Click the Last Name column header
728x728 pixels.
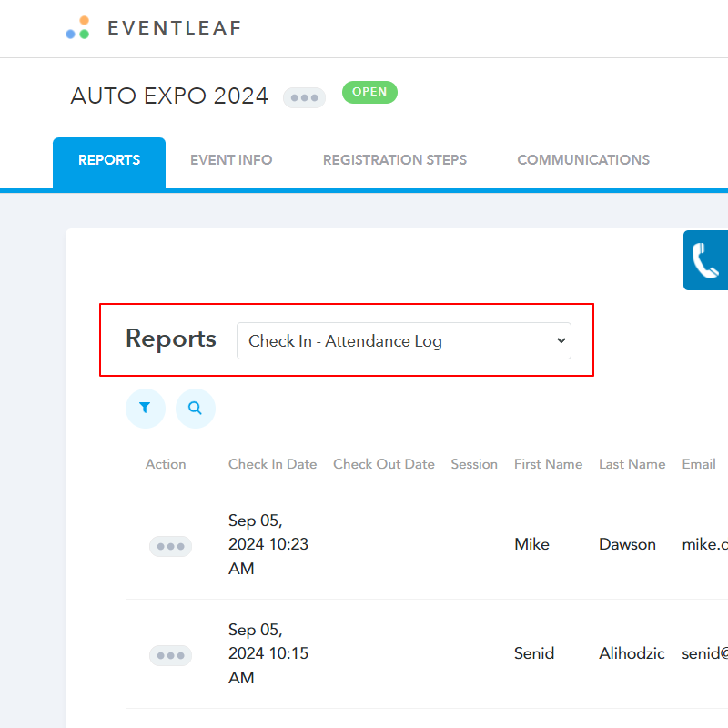point(632,464)
